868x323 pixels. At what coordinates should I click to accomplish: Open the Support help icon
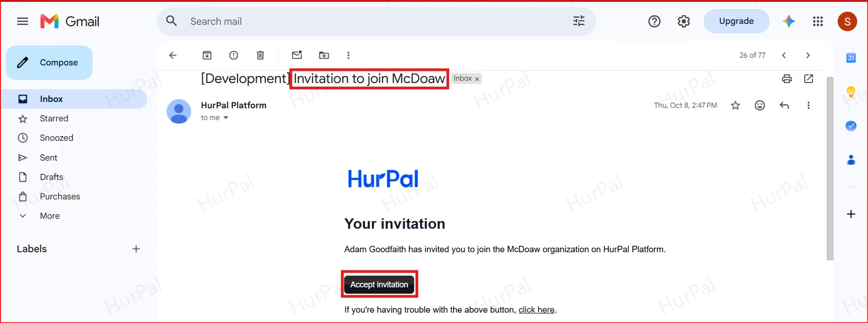[x=654, y=21]
